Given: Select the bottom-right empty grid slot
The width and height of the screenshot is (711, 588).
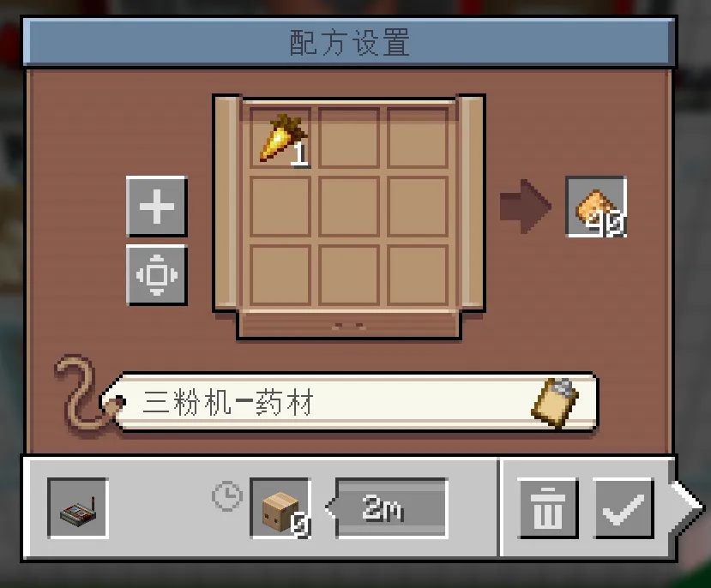Looking at the screenshot, I should coord(418,275).
